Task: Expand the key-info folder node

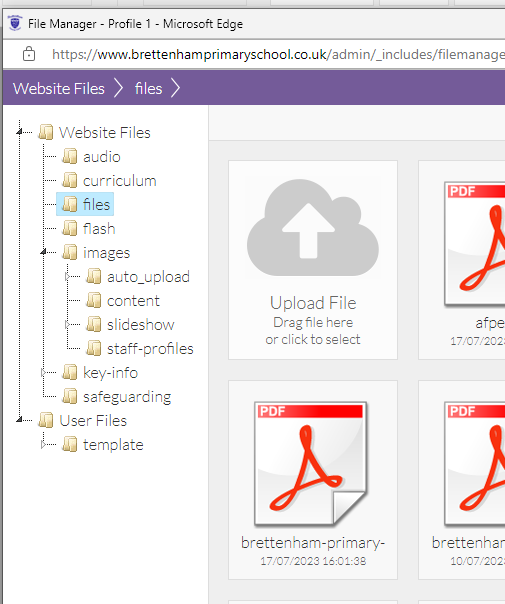Action: click(43, 372)
